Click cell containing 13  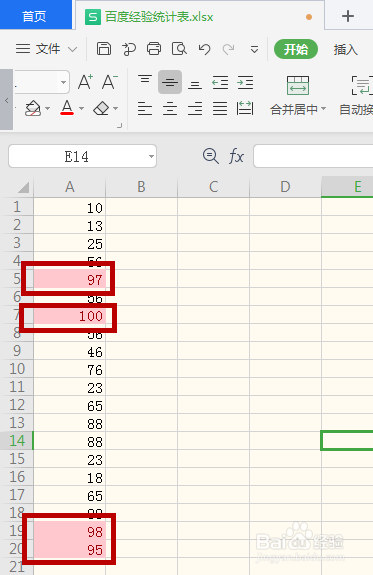70,226
